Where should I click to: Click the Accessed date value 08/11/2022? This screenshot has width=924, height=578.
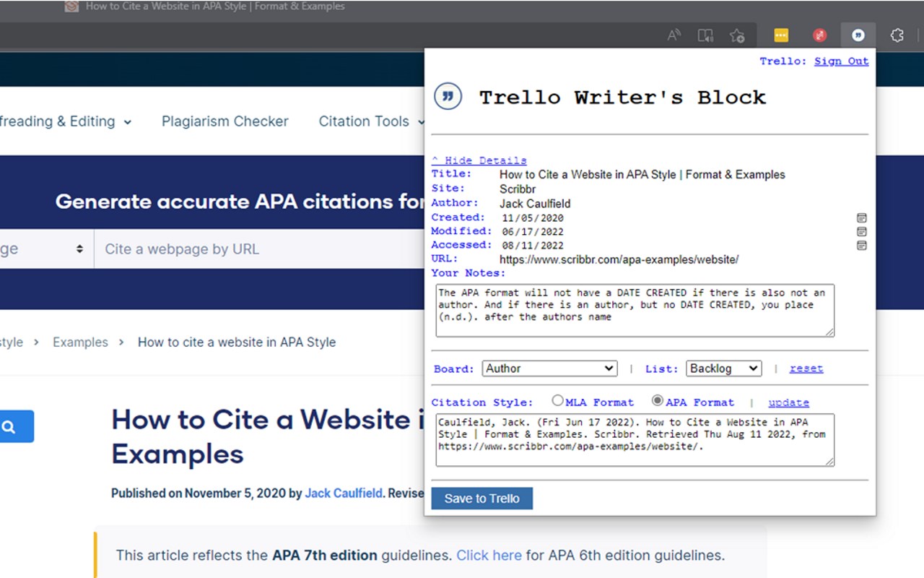pos(533,246)
